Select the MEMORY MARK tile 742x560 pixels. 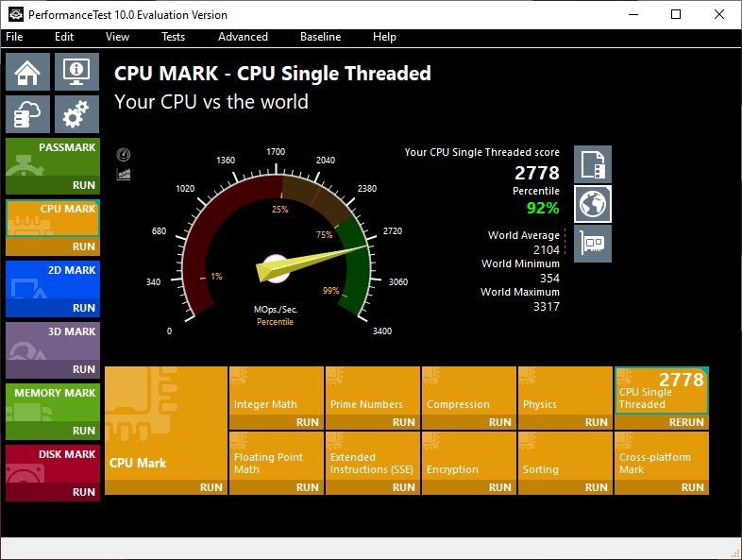click(x=53, y=402)
